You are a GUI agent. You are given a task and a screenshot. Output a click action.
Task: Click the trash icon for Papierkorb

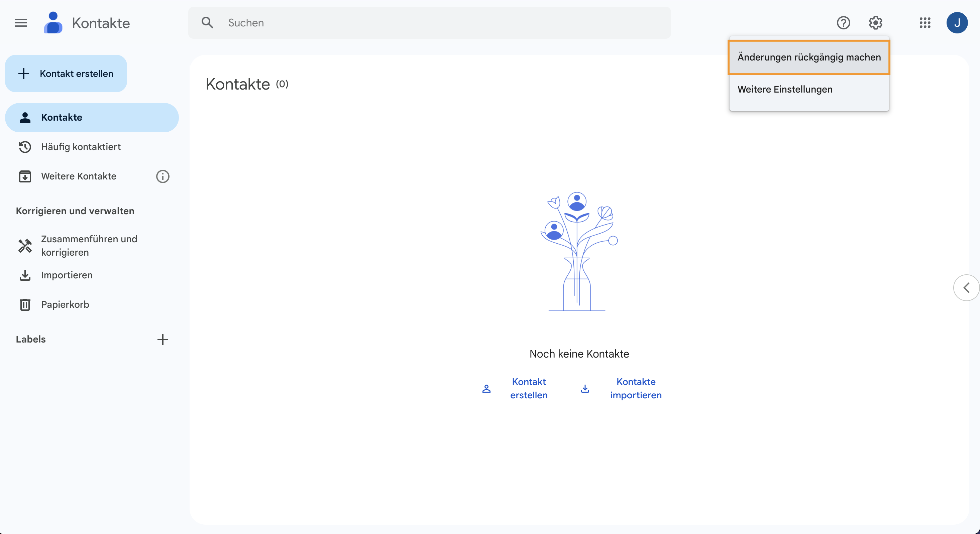25,305
